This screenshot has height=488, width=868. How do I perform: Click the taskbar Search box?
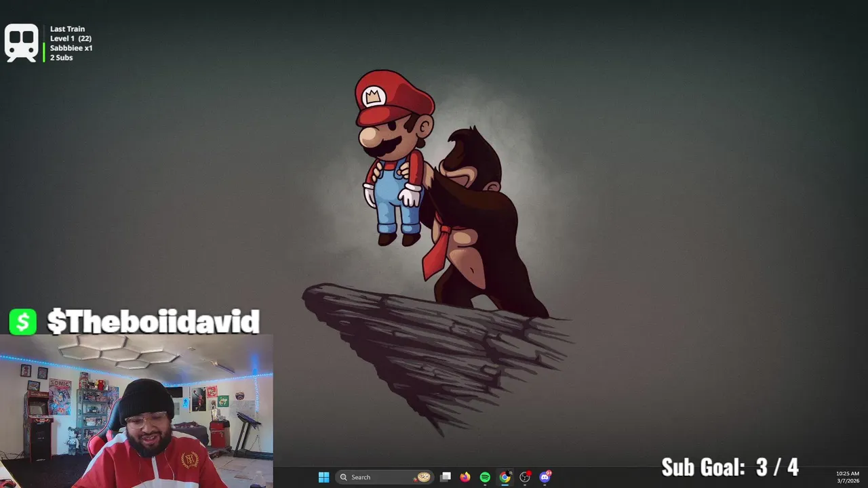[385, 477]
